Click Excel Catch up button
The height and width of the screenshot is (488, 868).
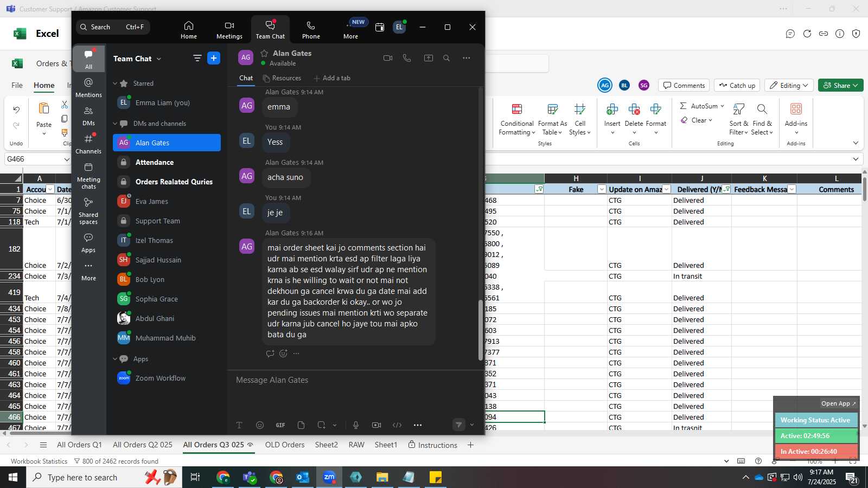point(737,85)
